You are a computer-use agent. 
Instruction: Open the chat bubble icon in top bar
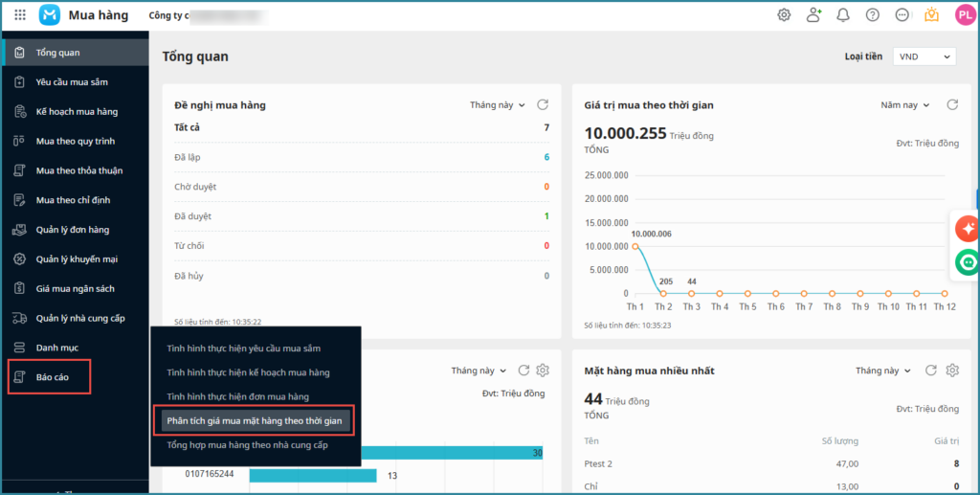[902, 15]
